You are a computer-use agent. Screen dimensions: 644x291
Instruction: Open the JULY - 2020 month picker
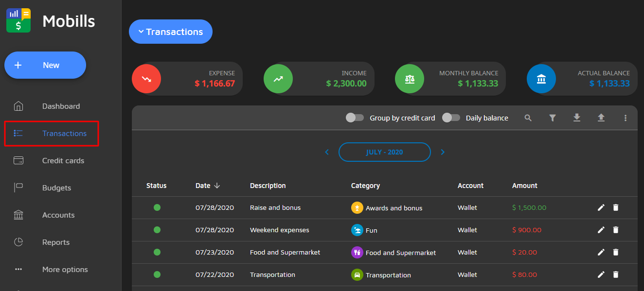point(385,152)
